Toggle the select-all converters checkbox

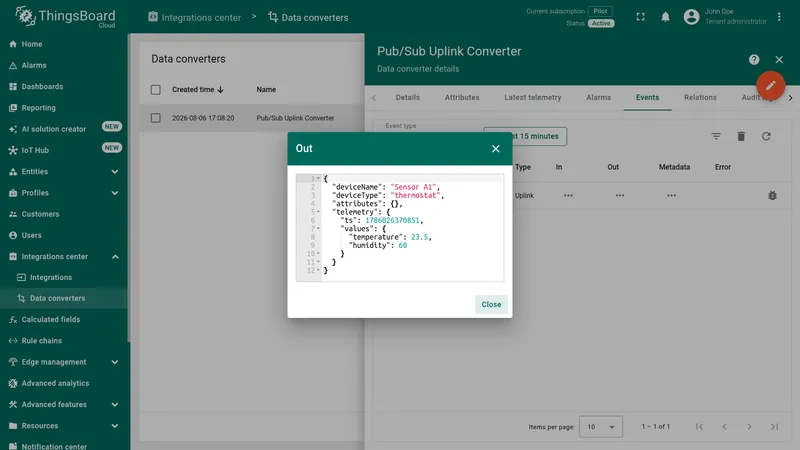(156, 90)
